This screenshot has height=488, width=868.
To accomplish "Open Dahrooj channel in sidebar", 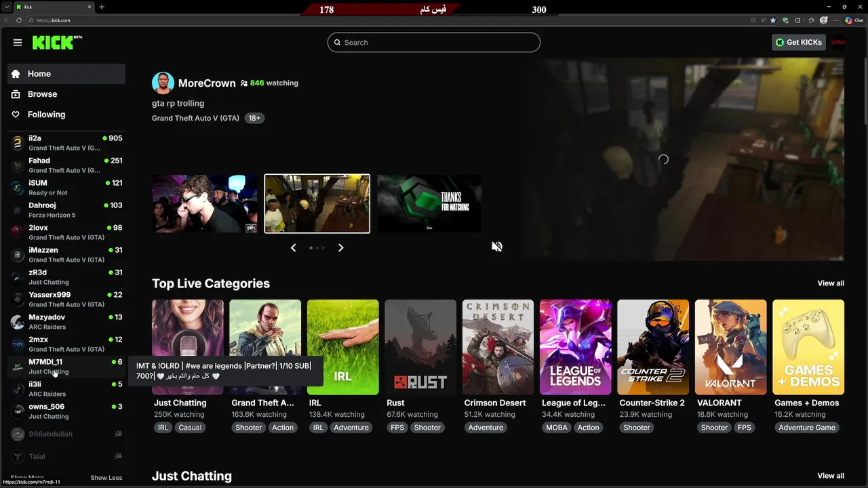I will tap(66, 209).
